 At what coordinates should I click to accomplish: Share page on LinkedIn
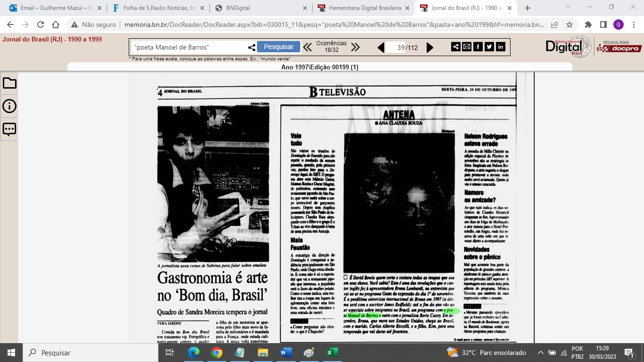pyautogui.click(x=501, y=47)
